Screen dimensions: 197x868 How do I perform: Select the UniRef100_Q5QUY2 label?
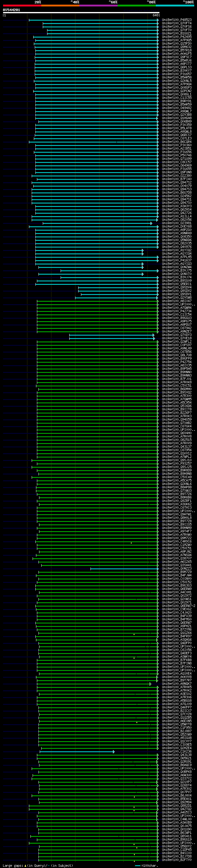(x=177, y=847)
